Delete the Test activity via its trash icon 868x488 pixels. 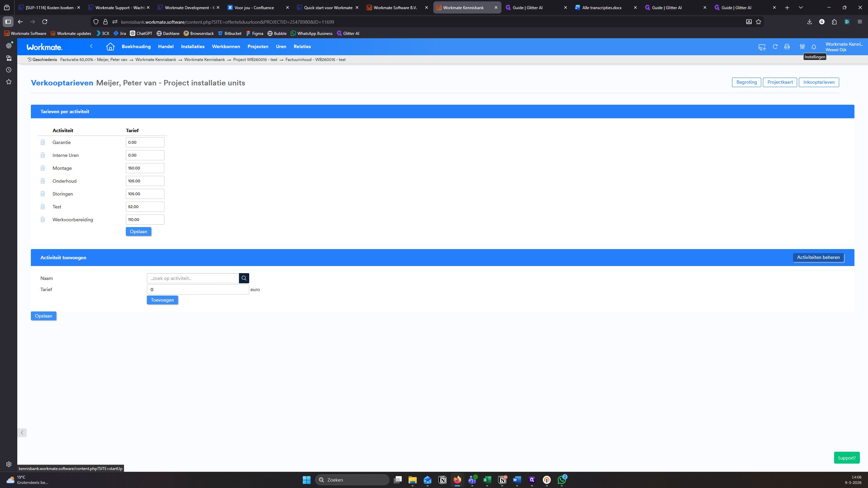43,207
